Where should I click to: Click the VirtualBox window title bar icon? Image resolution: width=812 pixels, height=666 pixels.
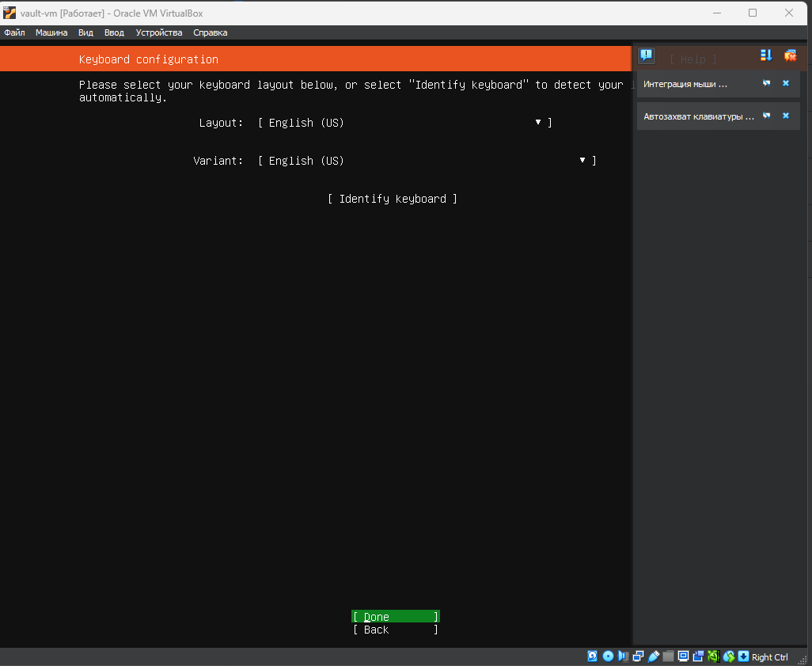click(x=9, y=13)
